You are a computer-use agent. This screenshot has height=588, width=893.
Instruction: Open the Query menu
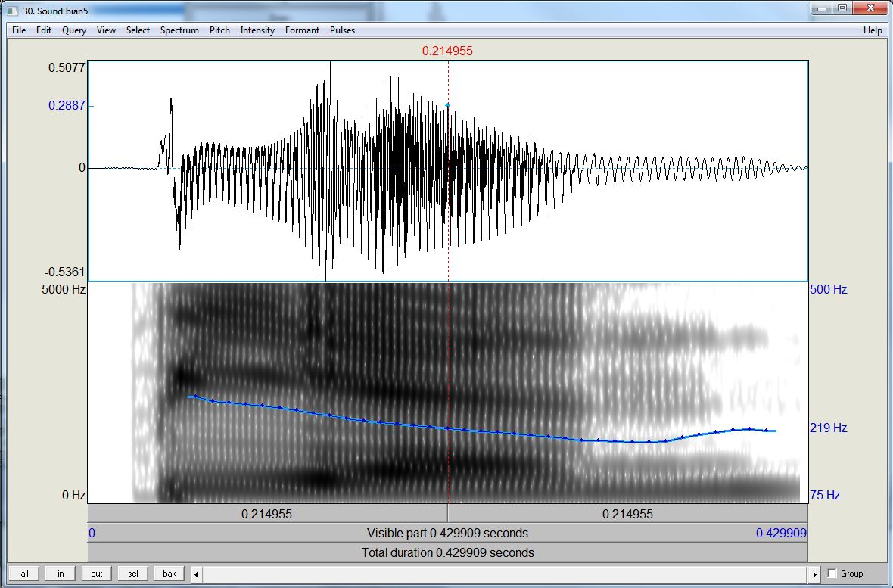tap(74, 30)
